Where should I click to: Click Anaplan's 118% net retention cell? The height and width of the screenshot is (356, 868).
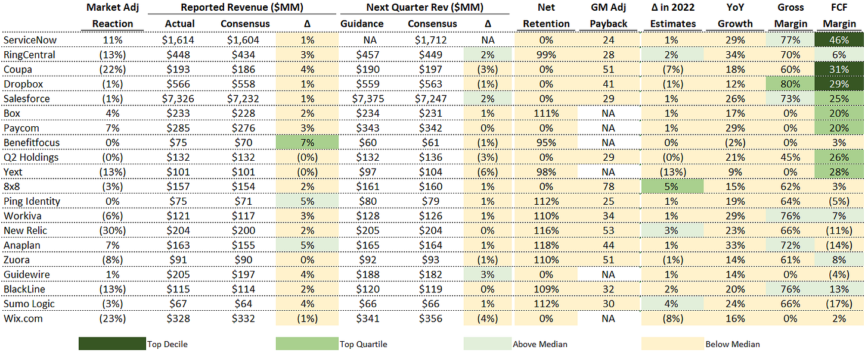coord(547,245)
